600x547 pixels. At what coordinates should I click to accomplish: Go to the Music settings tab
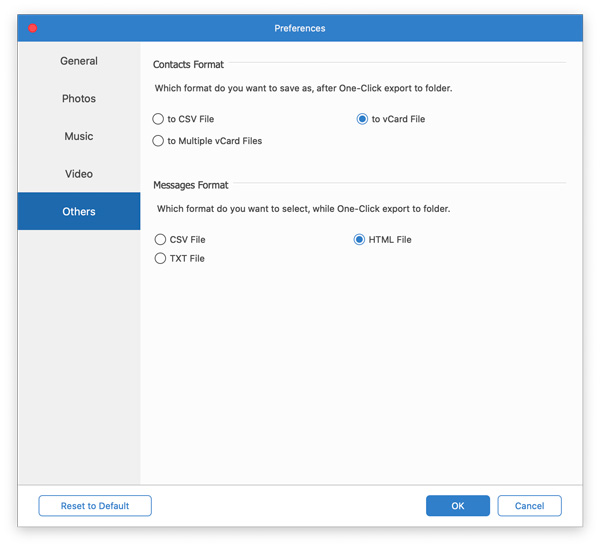pyautogui.click(x=79, y=136)
